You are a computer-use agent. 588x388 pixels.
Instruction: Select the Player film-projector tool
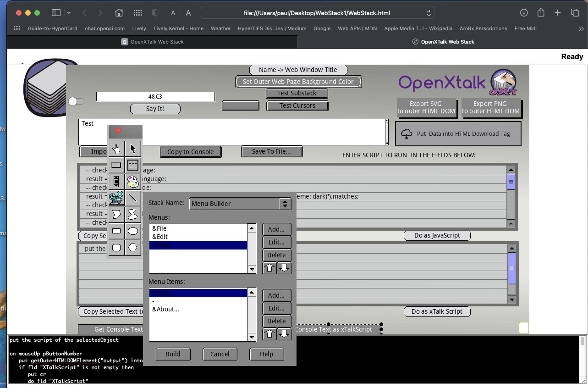click(x=116, y=198)
